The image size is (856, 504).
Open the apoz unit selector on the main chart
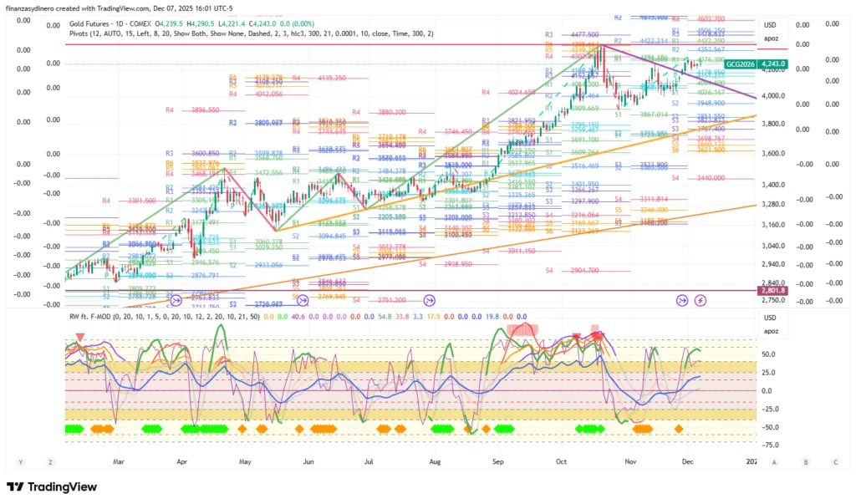click(770, 38)
